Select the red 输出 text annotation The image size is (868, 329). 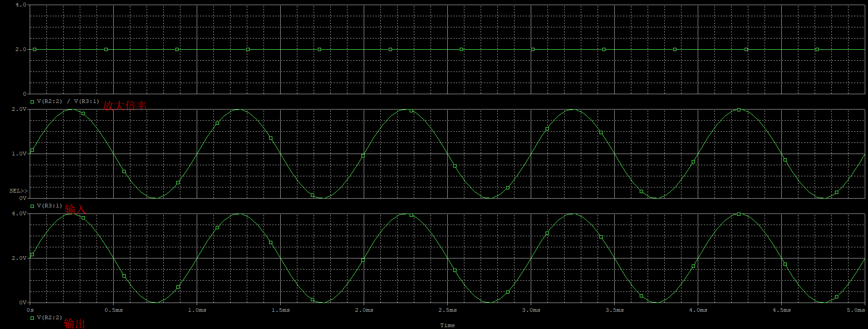(x=75, y=323)
